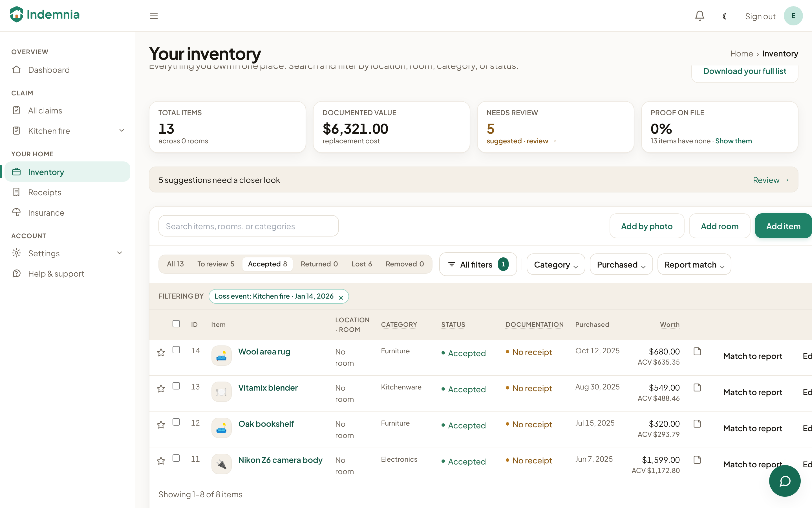Viewport: 812px width, 508px height.
Task: Open the All filters panel
Action: [478, 264]
